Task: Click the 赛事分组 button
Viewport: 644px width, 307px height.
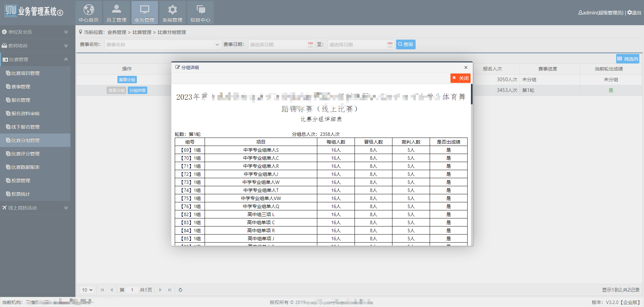Action: [x=127, y=80]
